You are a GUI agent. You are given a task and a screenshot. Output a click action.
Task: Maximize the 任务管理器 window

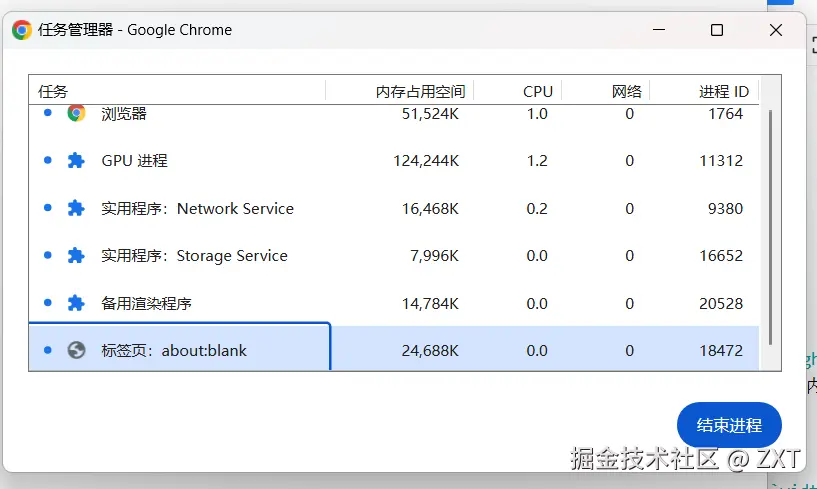point(717,30)
